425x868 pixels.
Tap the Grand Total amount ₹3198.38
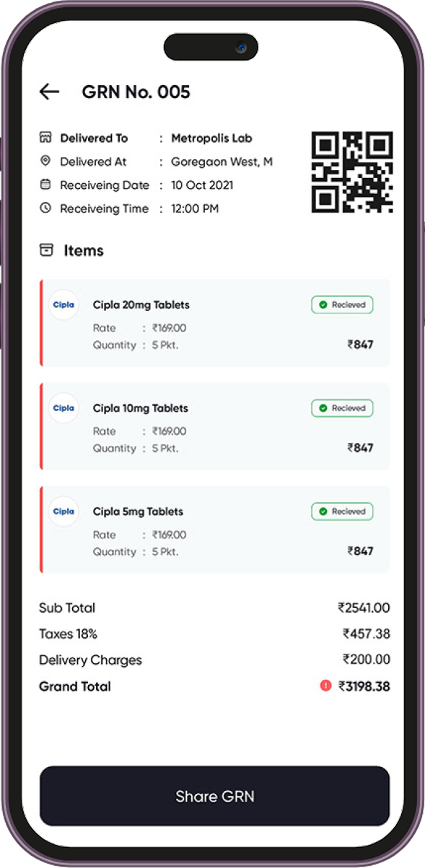point(364,686)
